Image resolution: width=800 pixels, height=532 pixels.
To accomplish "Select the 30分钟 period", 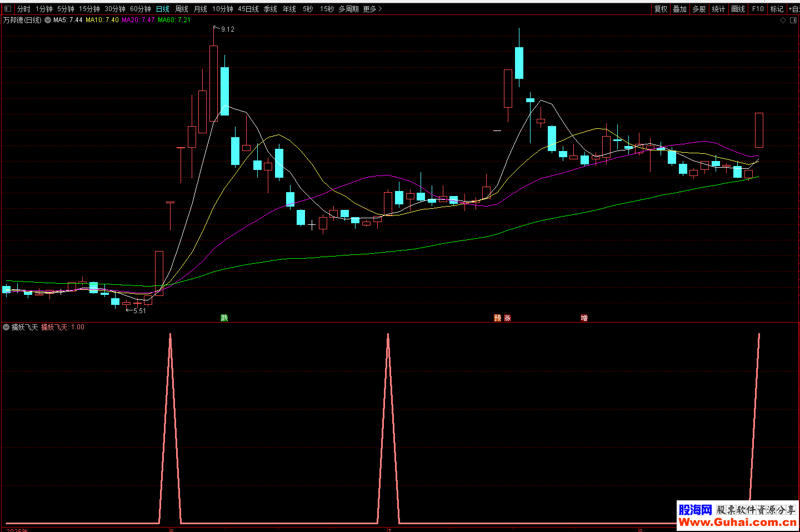I will [115, 9].
